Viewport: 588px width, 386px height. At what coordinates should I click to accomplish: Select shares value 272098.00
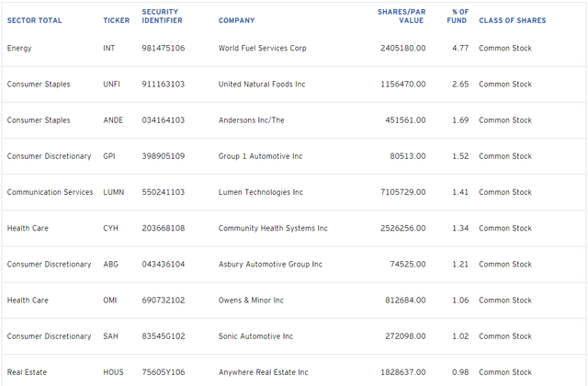point(405,336)
